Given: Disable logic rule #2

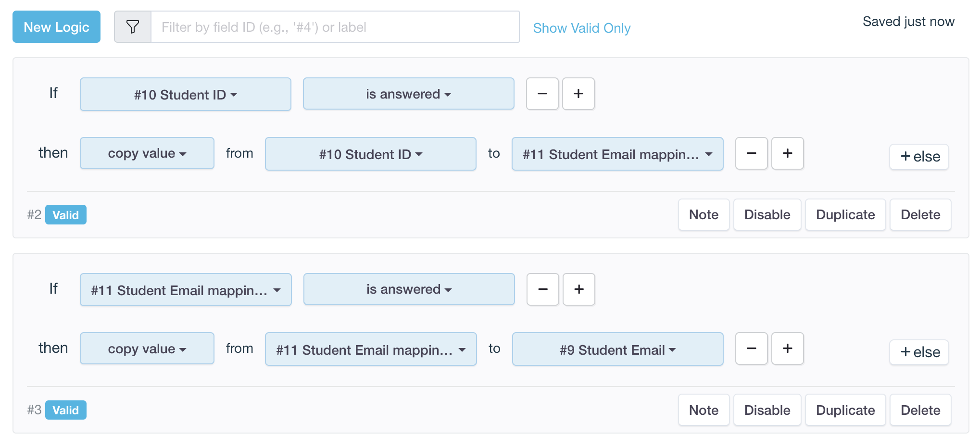Looking at the screenshot, I should [766, 215].
